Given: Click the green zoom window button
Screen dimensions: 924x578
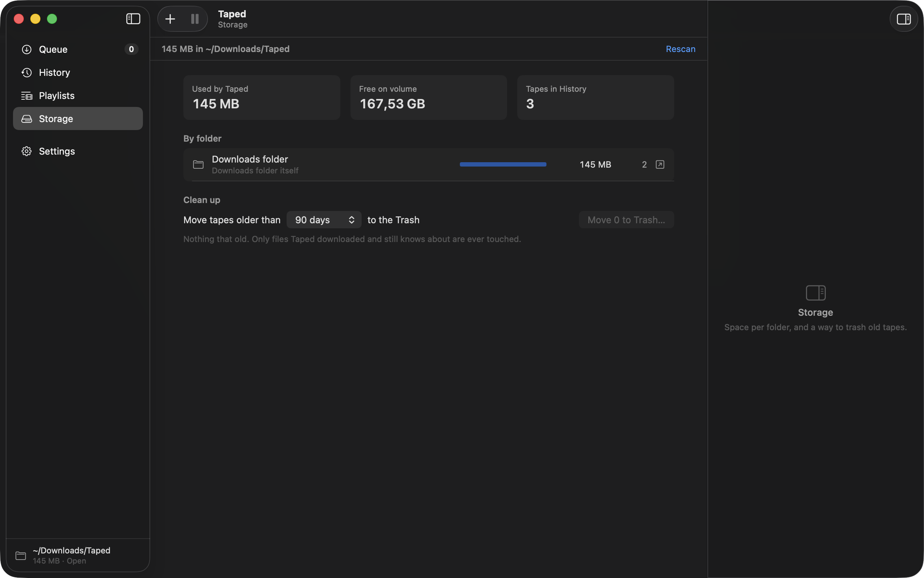Looking at the screenshot, I should (x=52, y=19).
